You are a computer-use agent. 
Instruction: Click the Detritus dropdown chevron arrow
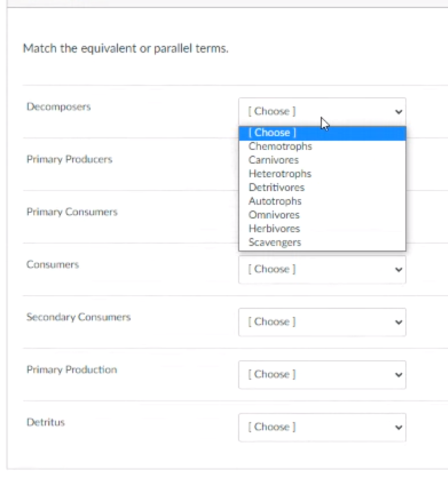[398, 427]
